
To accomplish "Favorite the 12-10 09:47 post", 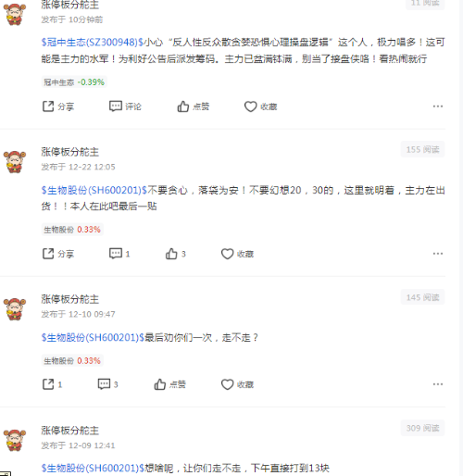I will point(237,384).
